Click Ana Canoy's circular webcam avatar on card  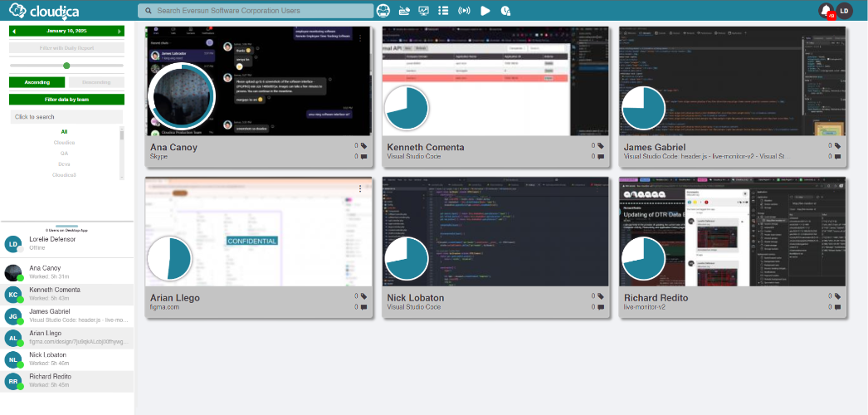click(x=180, y=98)
